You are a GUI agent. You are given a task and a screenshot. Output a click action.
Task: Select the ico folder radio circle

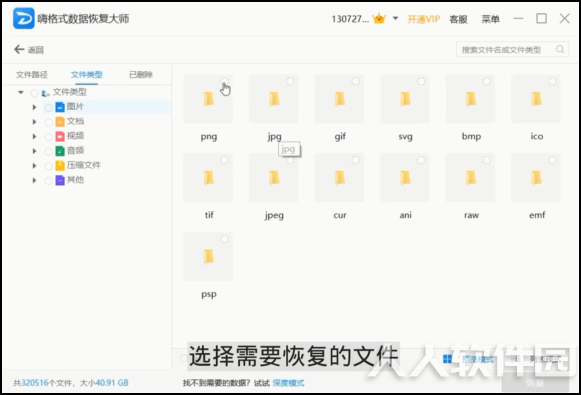click(552, 81)
